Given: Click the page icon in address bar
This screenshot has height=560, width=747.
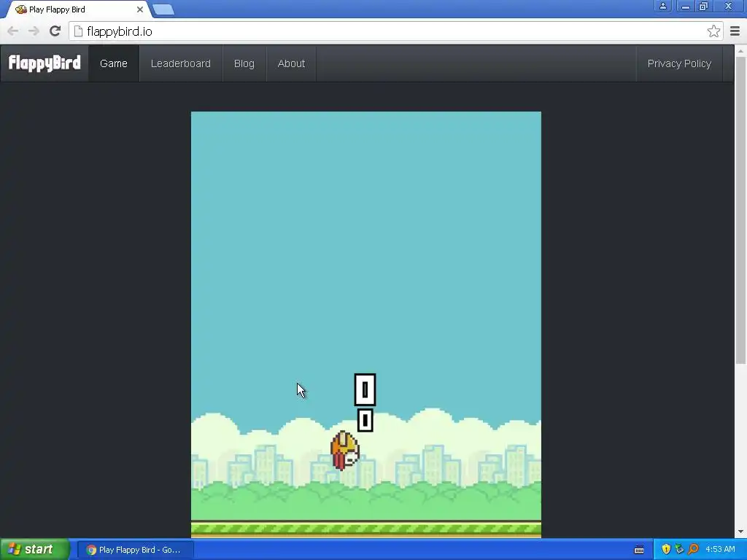Looking at the screenshot, I should coord(78,31).
